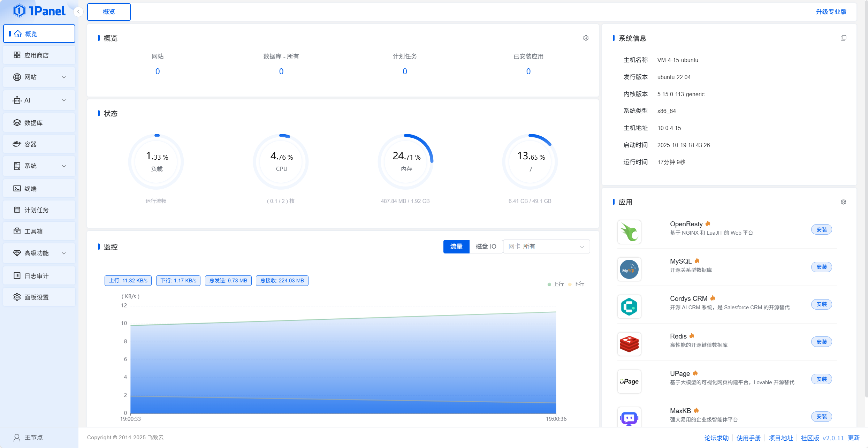
Task: Open overview panel settings gear
Action: coord(586,38)
